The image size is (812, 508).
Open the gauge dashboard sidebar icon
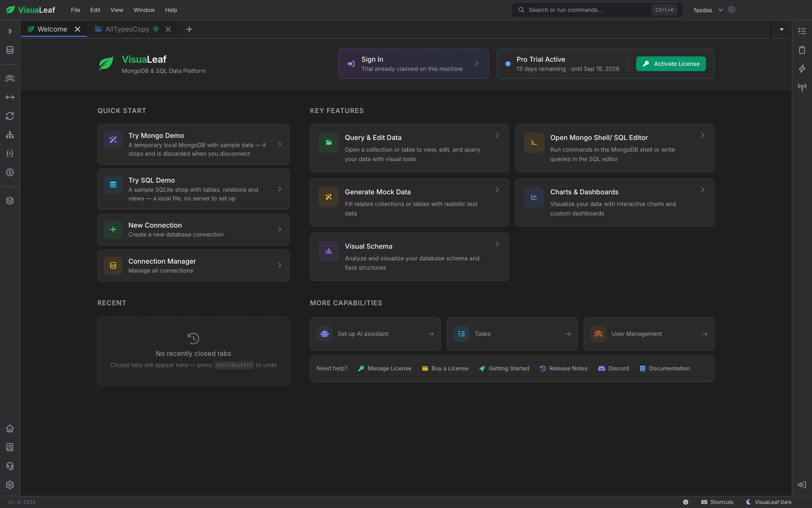pyautogui.click(x=10, y=172)
